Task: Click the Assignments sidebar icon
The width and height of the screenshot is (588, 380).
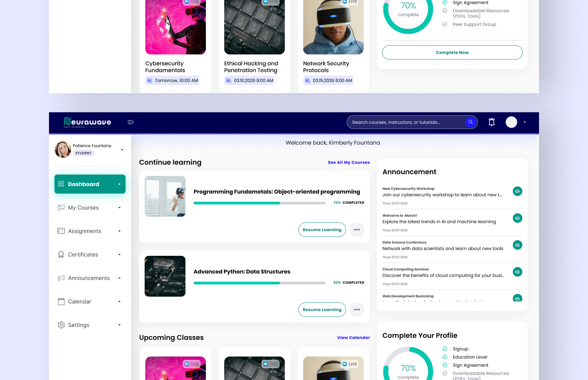Action: [61, 231]
